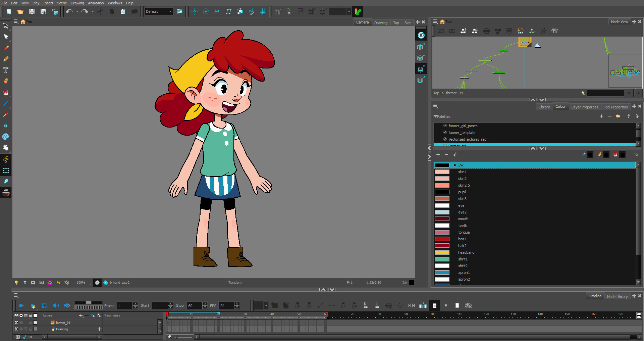The width and height of the screenshot is (644, 341).
Task: Select the hair1 colour swatch
Action: [x=442, y=239]
